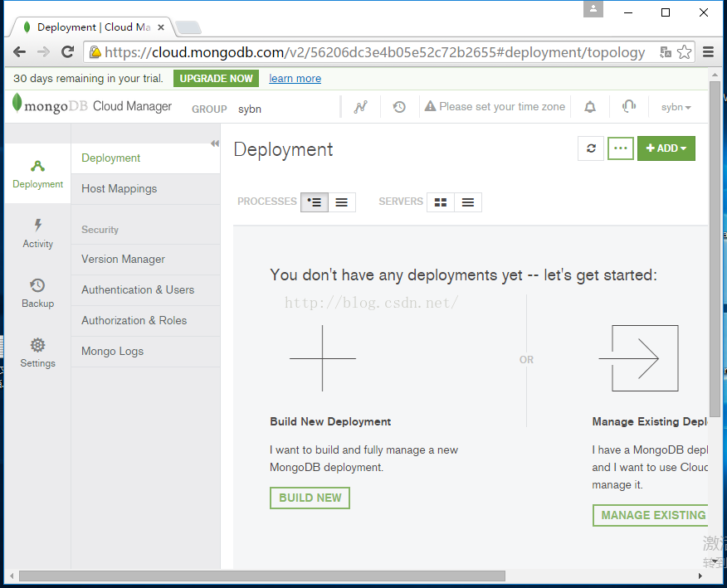The height and width of the screenshot is (588, 727).
Task: Select Host Mappings menu item
Action: tap(145, 189)
